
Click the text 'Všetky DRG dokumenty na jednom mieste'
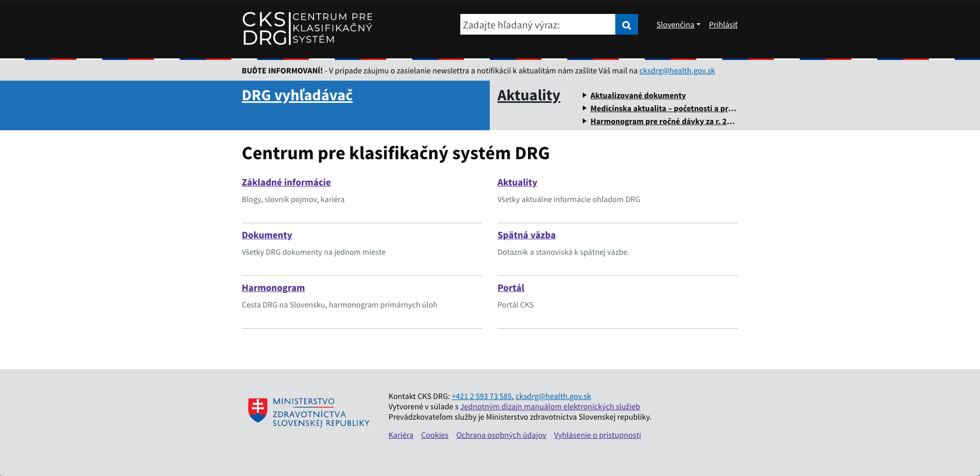tap(314, 252)
